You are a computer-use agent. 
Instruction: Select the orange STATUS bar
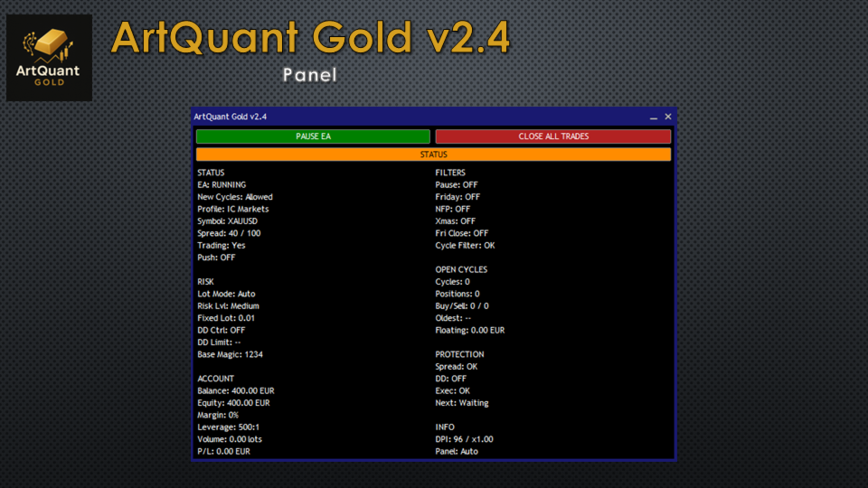pos(433,155)
